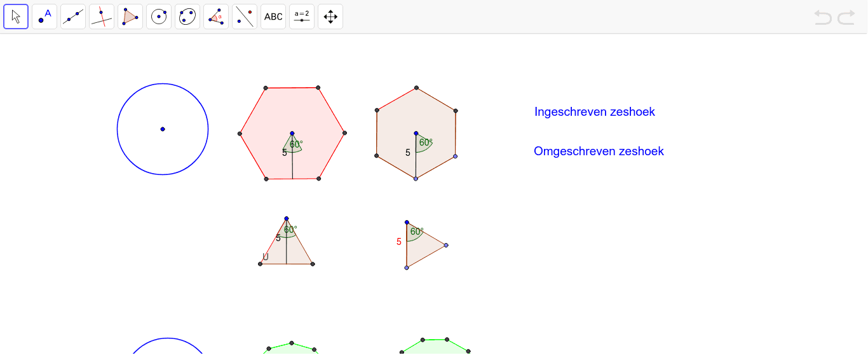Select the Point tool

point(44,17)
